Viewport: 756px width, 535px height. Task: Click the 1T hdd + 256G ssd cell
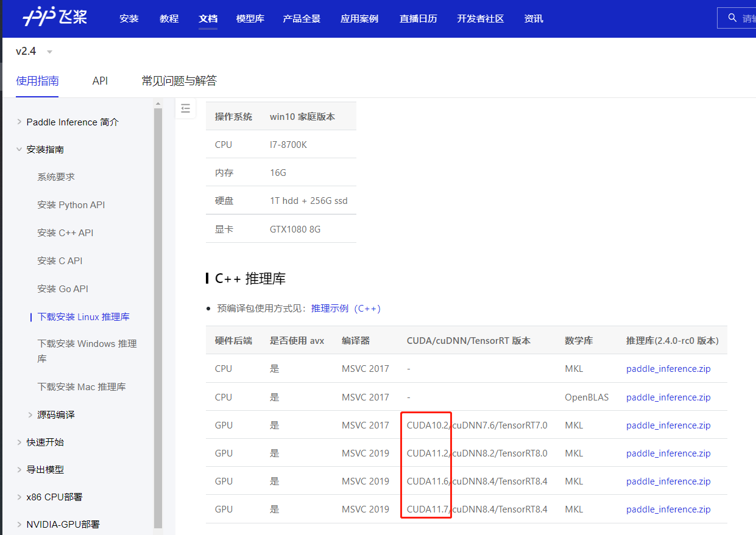tap(309, 201)
